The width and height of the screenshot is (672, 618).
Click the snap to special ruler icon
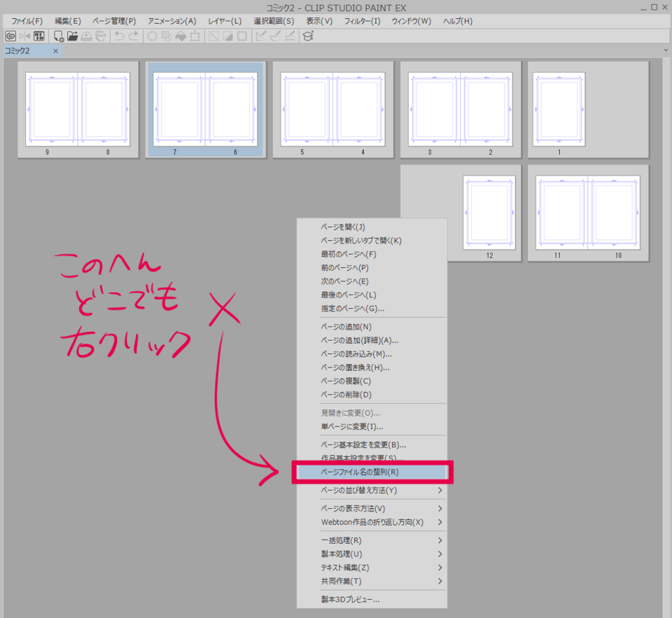click(275, 36)
